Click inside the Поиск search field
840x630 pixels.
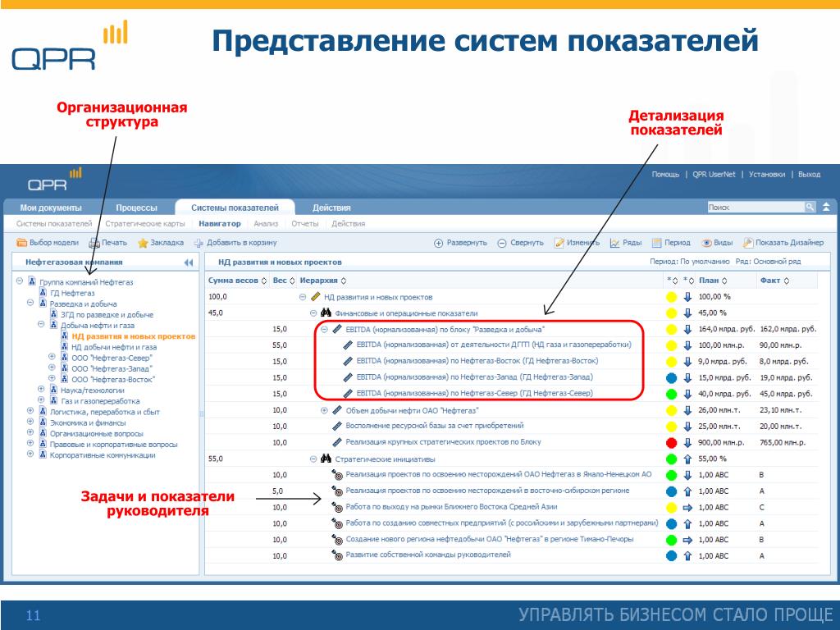tap(756, 207)
